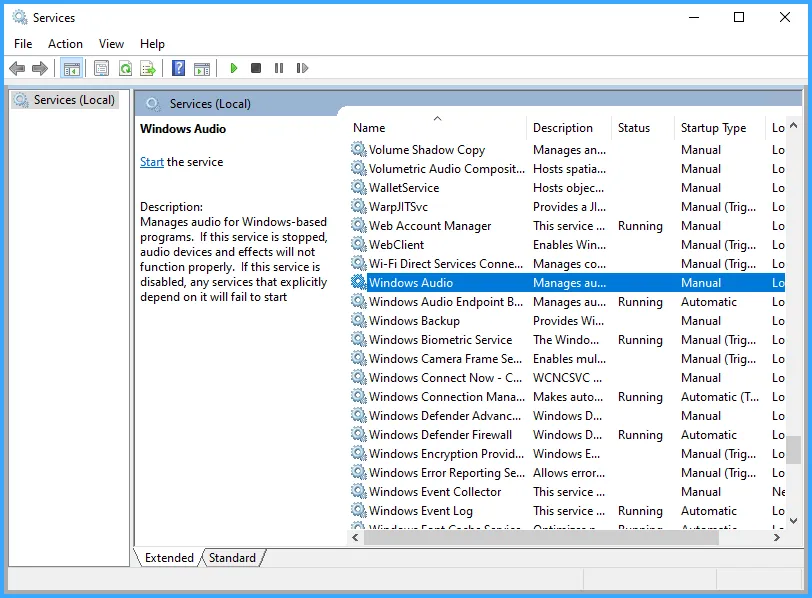
Task: Click the forward navigation arrow
Action: 38,68
